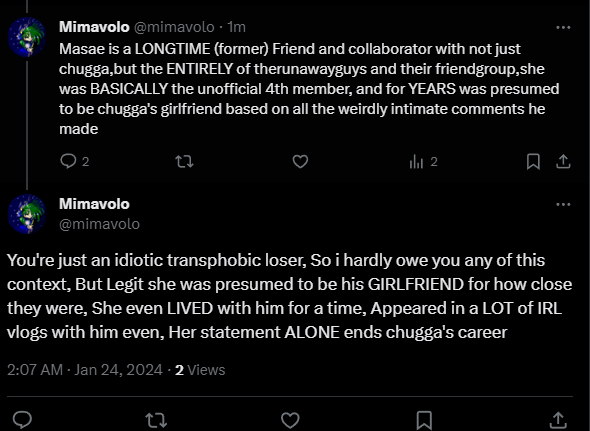Open the 2:07 AM Jan 24, 2024 timestamp
Screen dimensions: 590x431
pos(85,370)
